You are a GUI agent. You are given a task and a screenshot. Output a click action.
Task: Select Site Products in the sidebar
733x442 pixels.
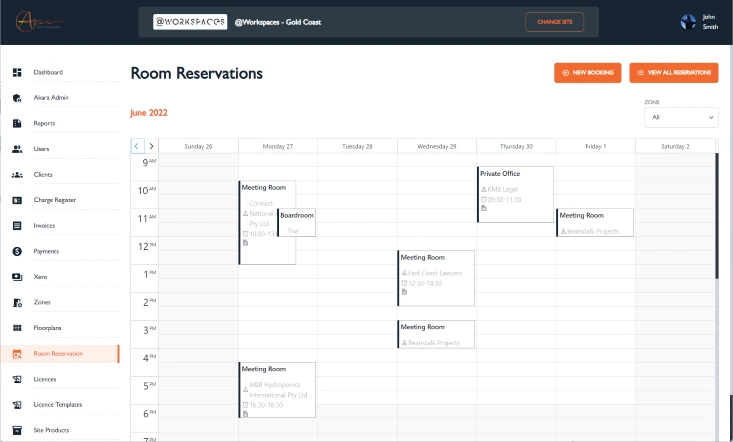51,430
